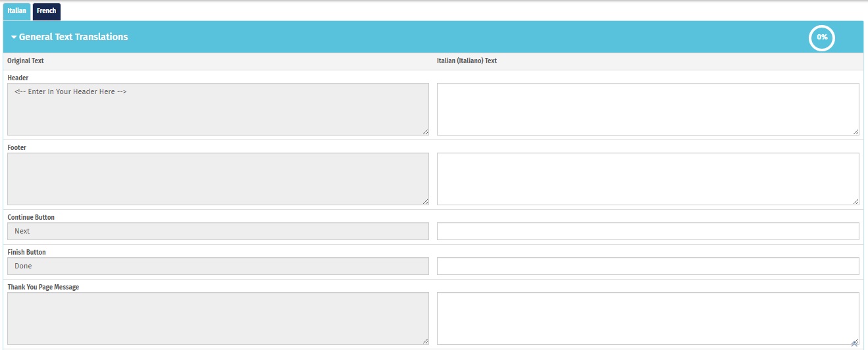Grab resize handle of original Header textarea
This screenshot has width=868, height=350.
click(424, 132)
